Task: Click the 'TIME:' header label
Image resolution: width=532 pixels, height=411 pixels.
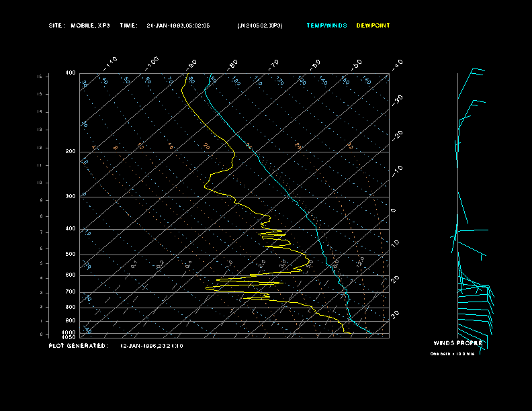Action: coord(128,26)
